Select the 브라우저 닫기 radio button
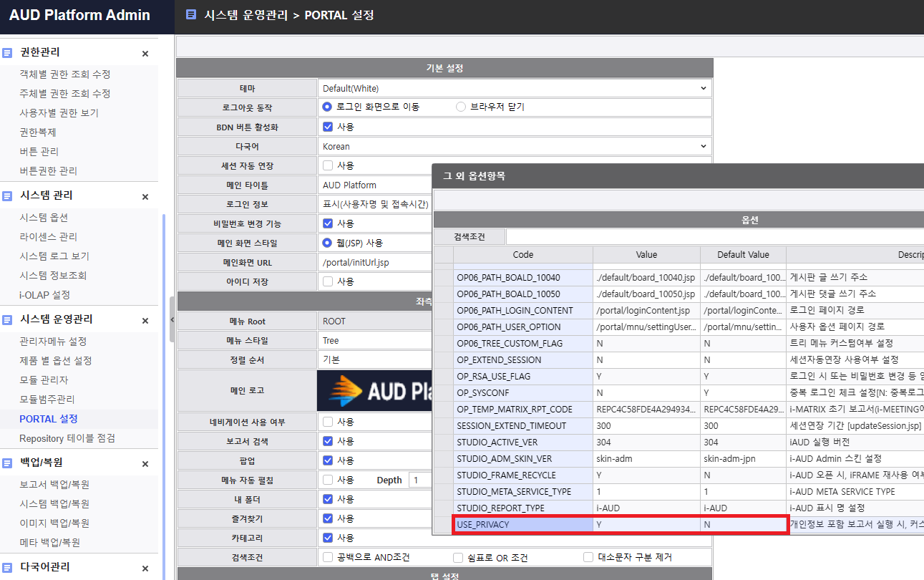This screenshot has height=580, width=924. pos(461,107)
